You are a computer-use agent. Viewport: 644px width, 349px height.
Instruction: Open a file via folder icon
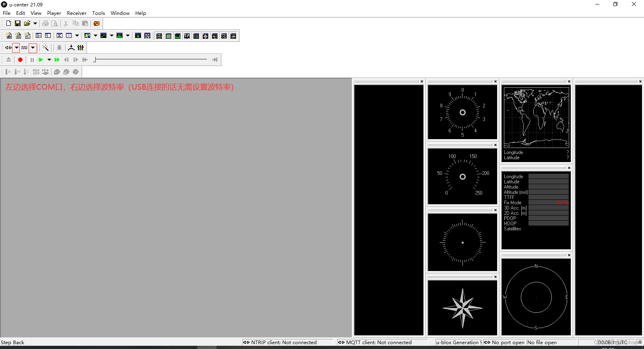pyautogui.click(x=27, y=23)
